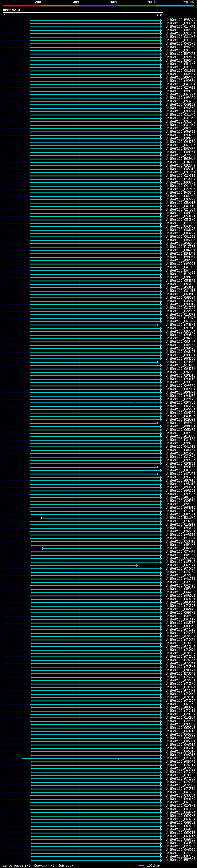This screenshot has width=197, height=868.
Task: Click label UniRef100_C6EVF9
Action: 180,430
